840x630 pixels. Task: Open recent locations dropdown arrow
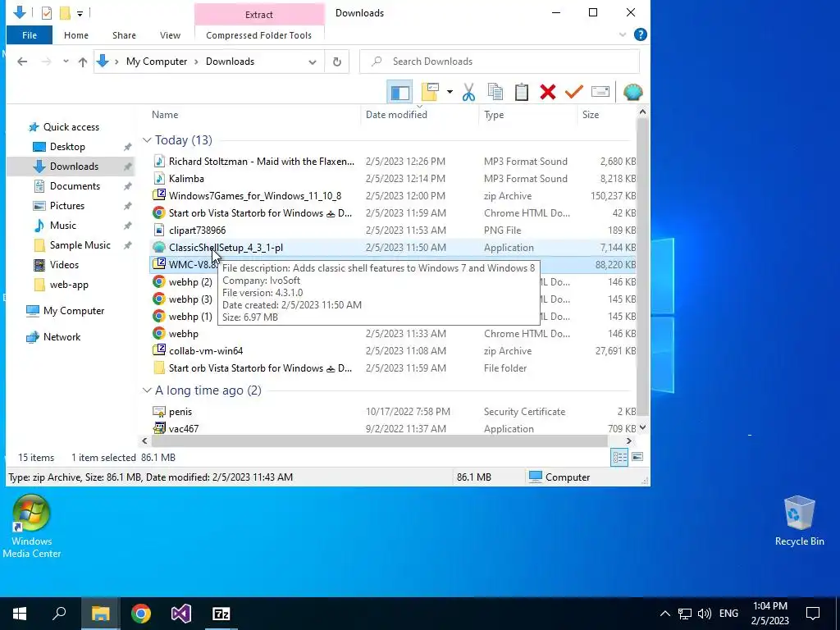pyautogui.click(x=66, y=62)
